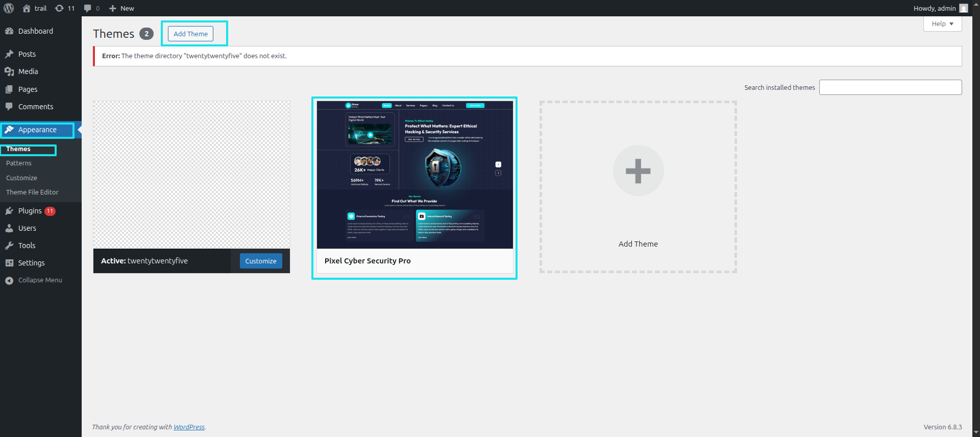Open Dashboard from the sidebar
The width and height of the screenshot is (980, 437).
click(35, 31)
